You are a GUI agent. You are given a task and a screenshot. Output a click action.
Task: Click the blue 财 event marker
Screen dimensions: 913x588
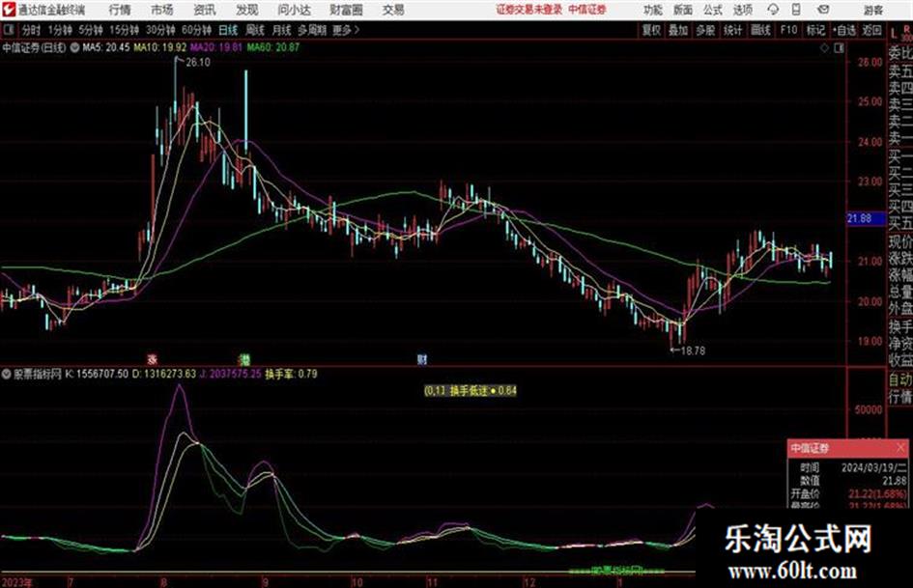pos(422,359)
